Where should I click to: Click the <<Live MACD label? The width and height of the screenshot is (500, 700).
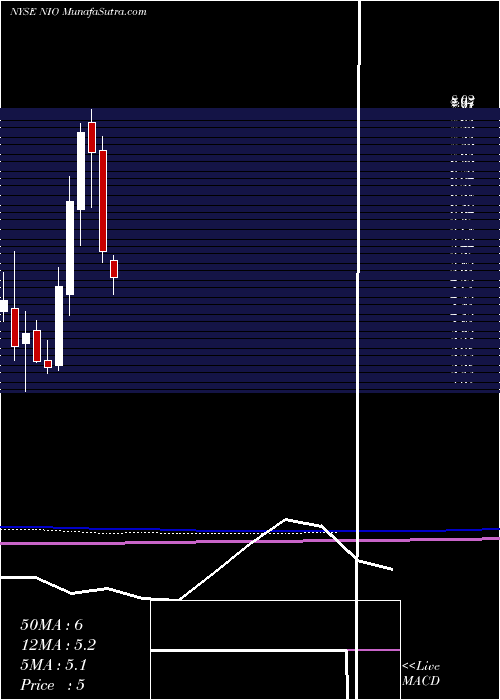[x=421, y=673]
